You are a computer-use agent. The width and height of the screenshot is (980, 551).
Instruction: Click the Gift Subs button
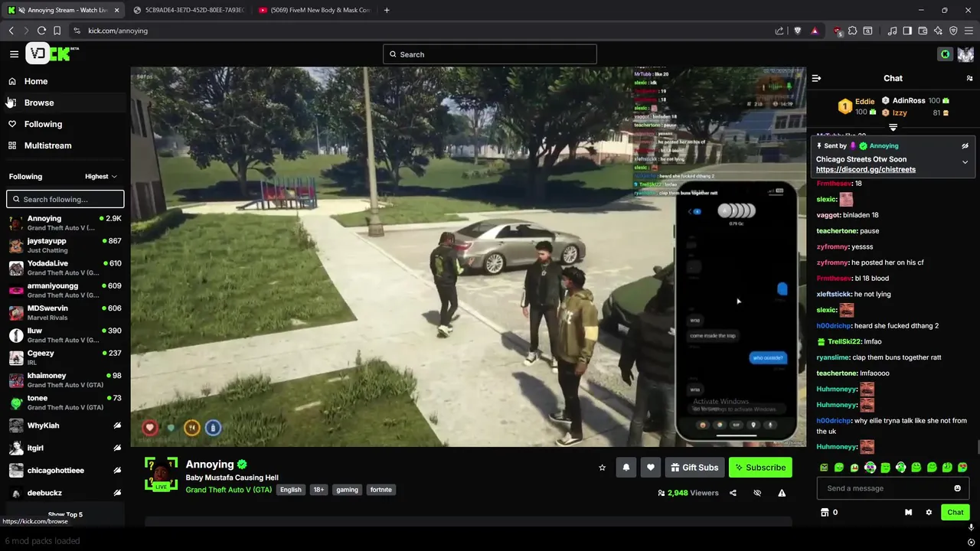[694, 468]
